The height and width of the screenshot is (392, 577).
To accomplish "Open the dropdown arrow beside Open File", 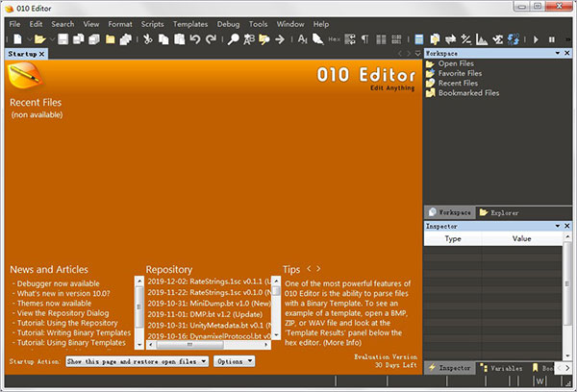I will point(49,39).
